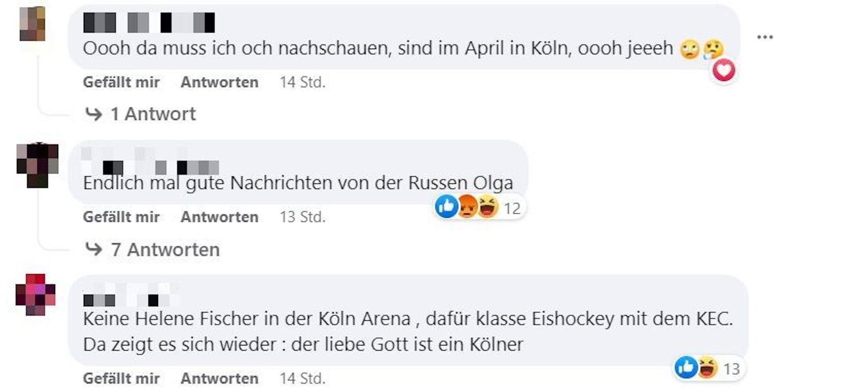Open the 14 Std. timestamp link

[x=303, y=82]
